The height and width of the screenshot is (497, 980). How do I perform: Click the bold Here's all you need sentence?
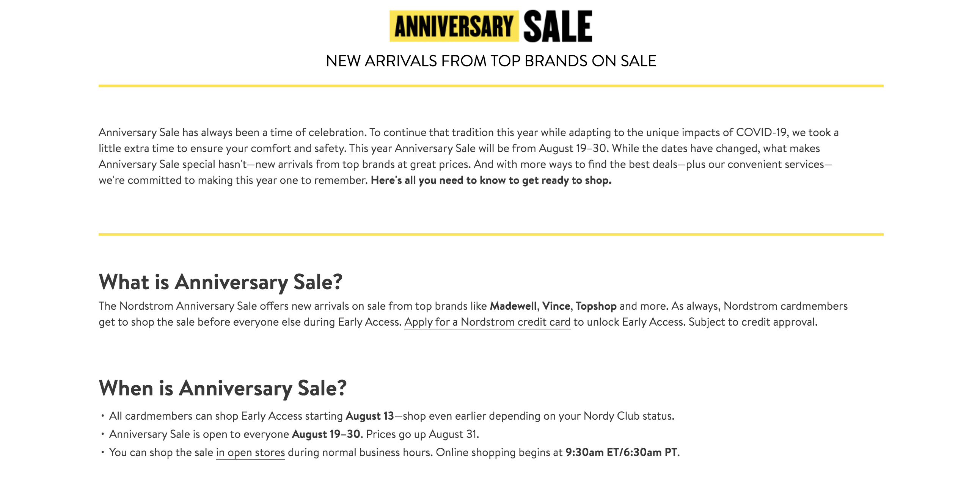(x=491, y=180)
